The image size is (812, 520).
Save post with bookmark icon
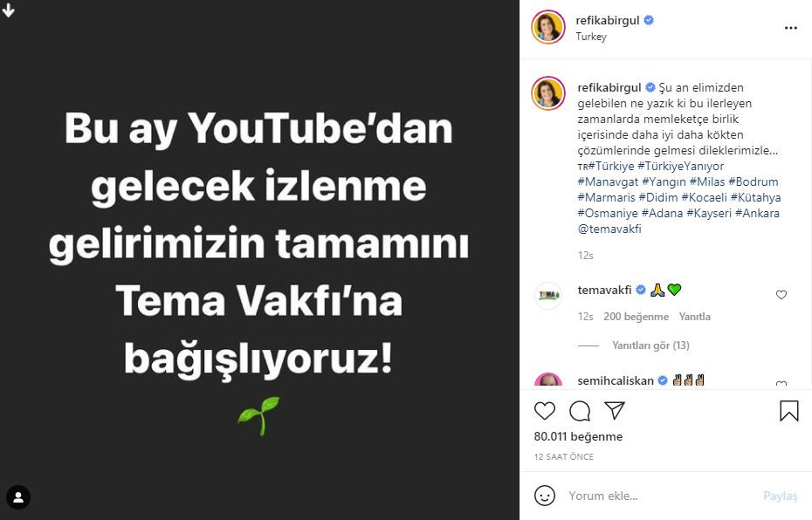(x=788, y=411)
